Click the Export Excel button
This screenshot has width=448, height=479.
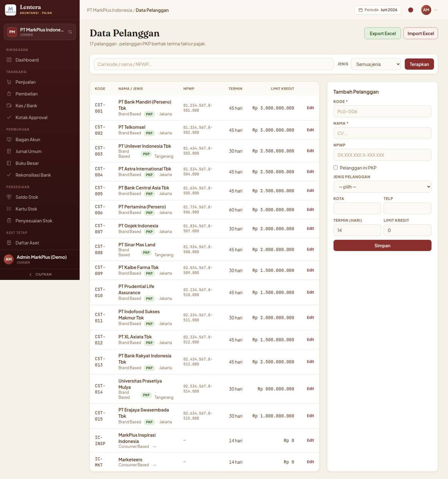pyautogui.click(x=383, y=33)
